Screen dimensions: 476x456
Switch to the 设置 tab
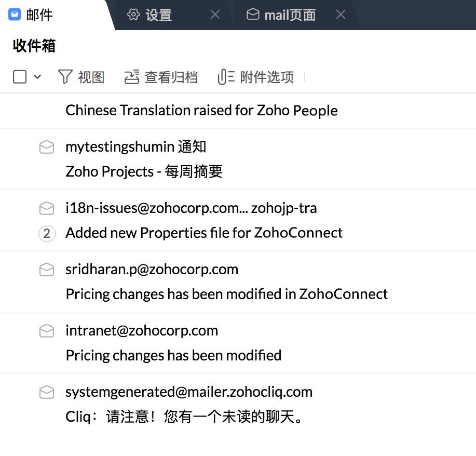coord(158,15)
